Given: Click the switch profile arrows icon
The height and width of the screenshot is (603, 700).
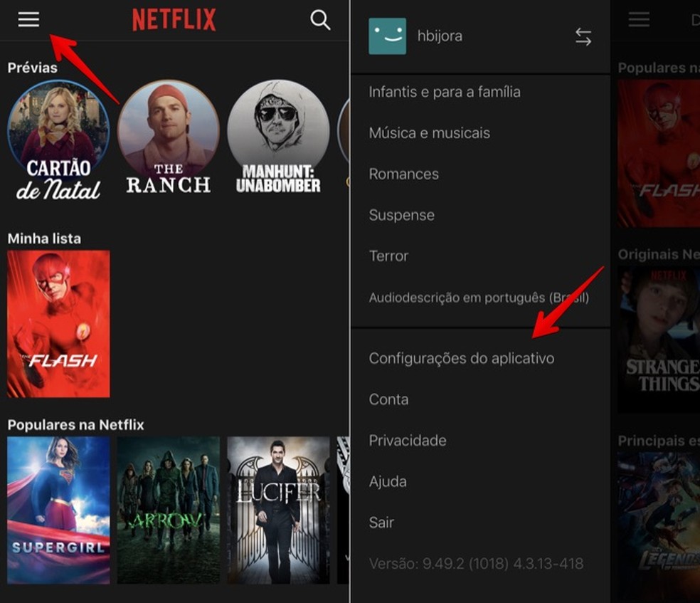Looking at the screenshot, I should click(583, 36).
